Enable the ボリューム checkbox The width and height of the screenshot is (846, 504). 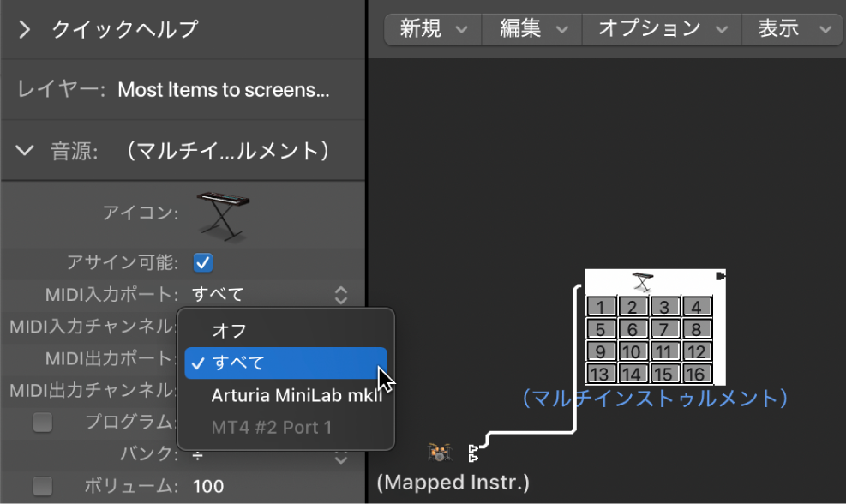[42, 485]
